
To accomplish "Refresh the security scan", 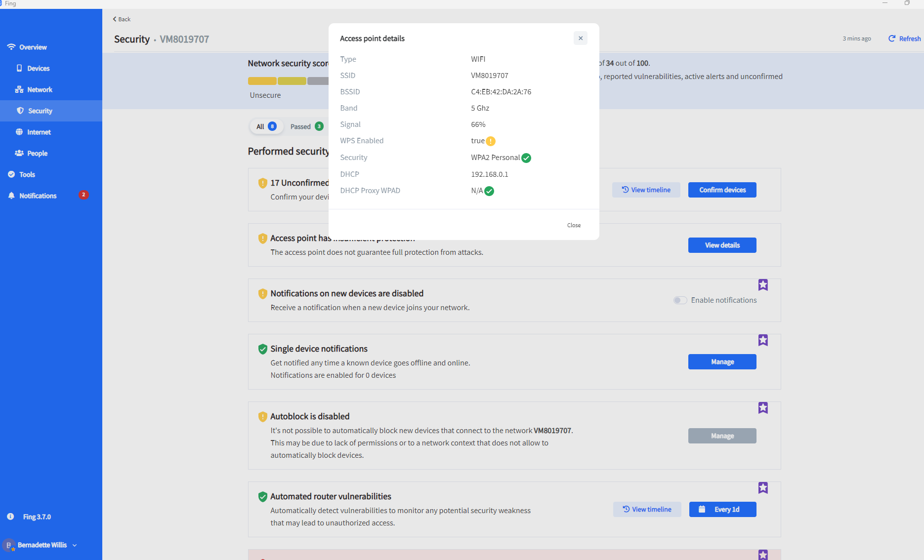I will tap(904, 39).
